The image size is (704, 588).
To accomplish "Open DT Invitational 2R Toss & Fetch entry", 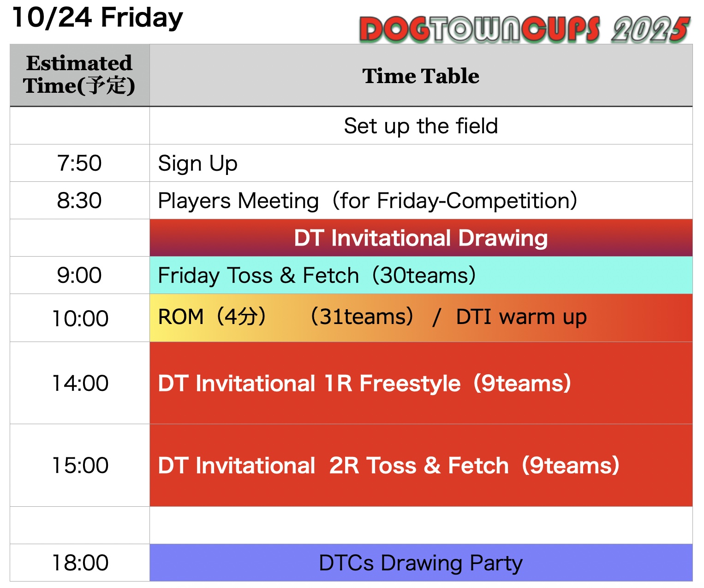I will (x=388, y=465).
